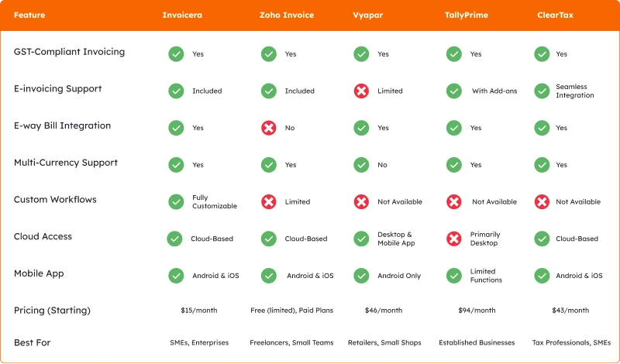
Task: Click the red cross next to Primarily Desktop
Action: click(x=454, y=239)
